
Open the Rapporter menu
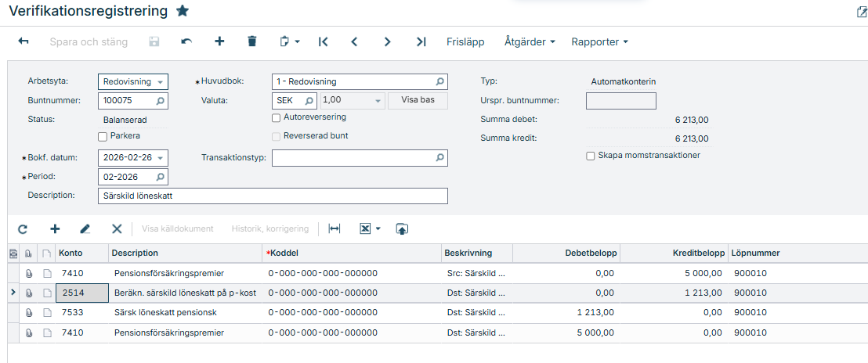(599, 41)
